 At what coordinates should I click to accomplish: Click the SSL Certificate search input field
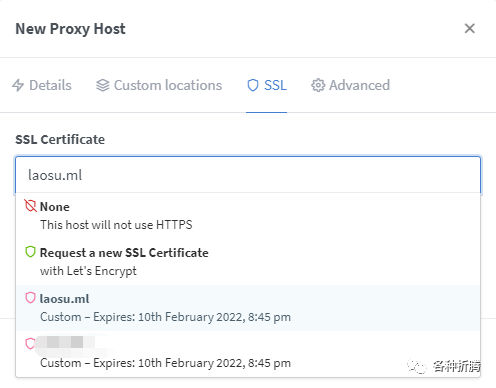(x=248, y=175)
